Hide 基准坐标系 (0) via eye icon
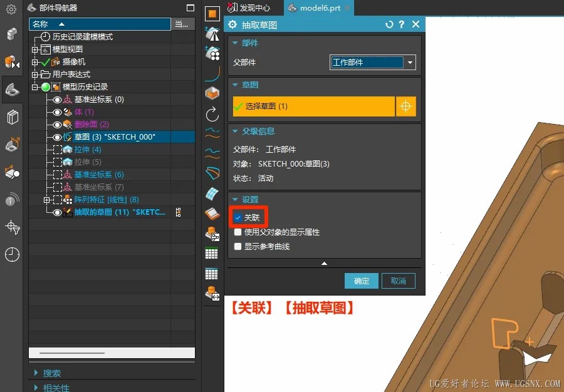This screenshot has height=392, width=564. point(57,100)
